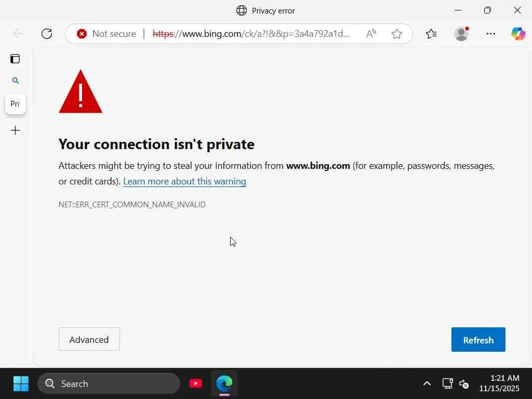Open the profile account icon
The image size is (532, 399).
461,34
